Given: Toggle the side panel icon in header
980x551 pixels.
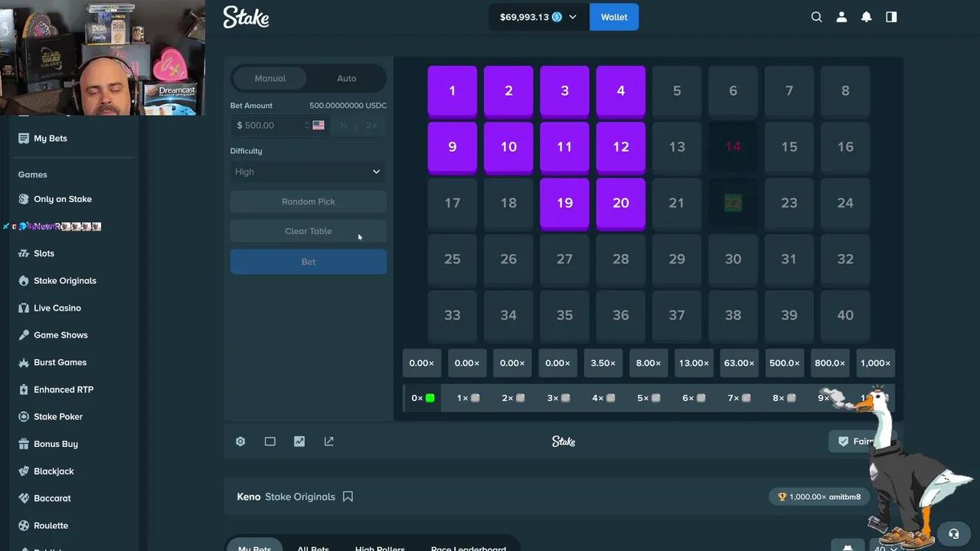Looking at the screenshot, I should click(x=891, y=17).
